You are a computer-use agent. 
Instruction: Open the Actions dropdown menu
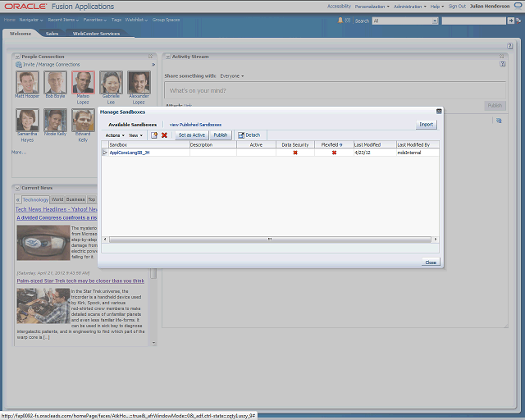115,135
